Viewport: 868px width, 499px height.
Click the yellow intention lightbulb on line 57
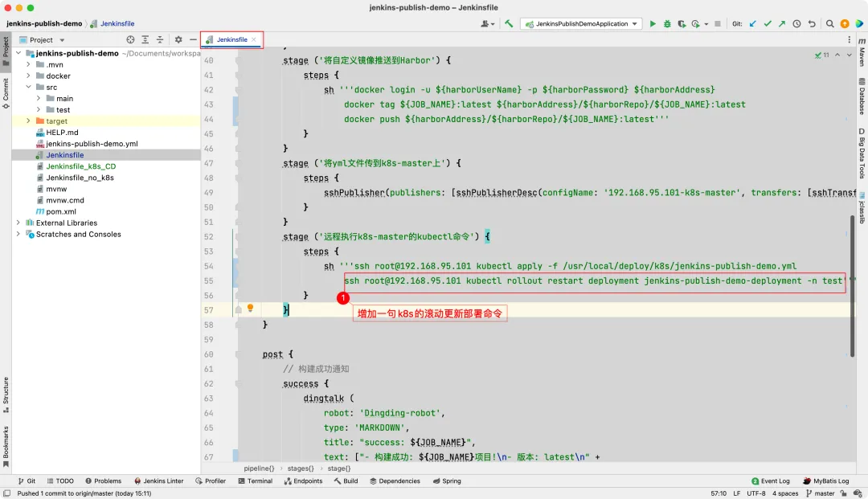tap(250, 308)
